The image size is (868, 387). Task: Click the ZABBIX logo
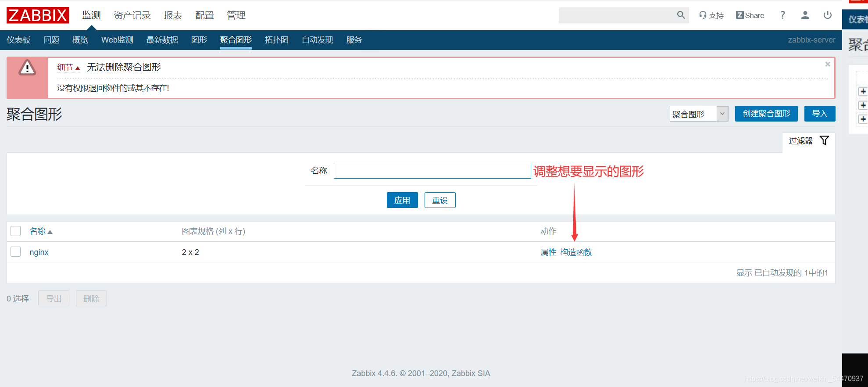point(38,15)
